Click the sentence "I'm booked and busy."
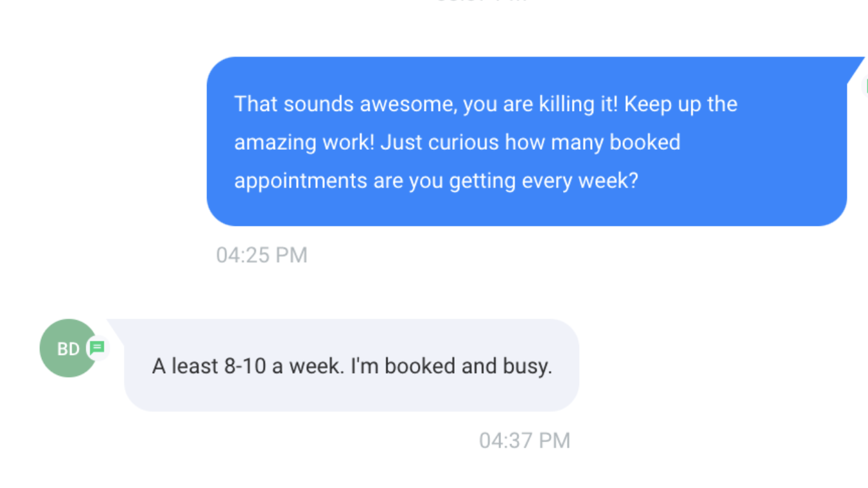The width and height of the screenshot is (868, 488). coord(451,367)
